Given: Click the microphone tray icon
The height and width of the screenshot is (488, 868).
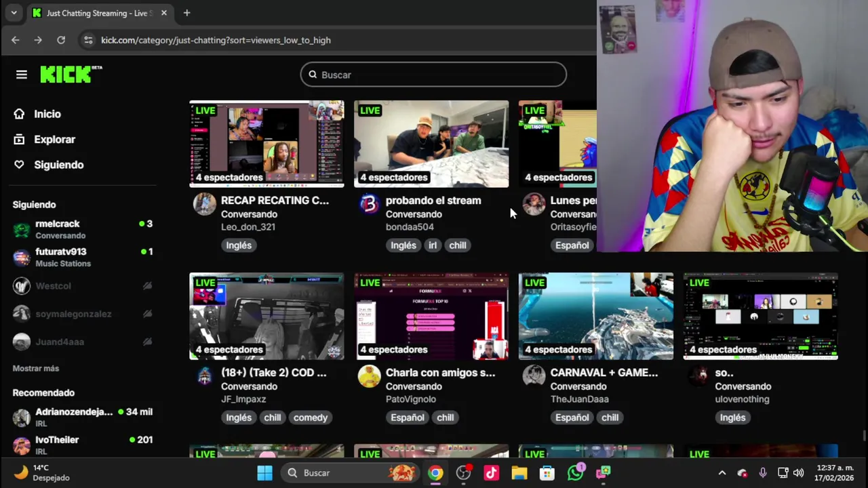Looking at the screenshot, I should pyautogui.click(x=763, y=473).
